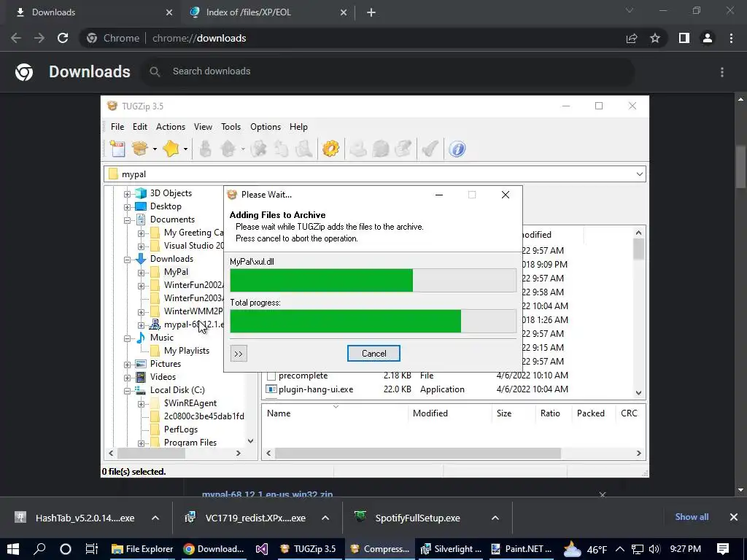Click the Favorites star icon in TUGZip toolbar
The width and height of the screenshot is (747, 560).
(x=171, y=149)
